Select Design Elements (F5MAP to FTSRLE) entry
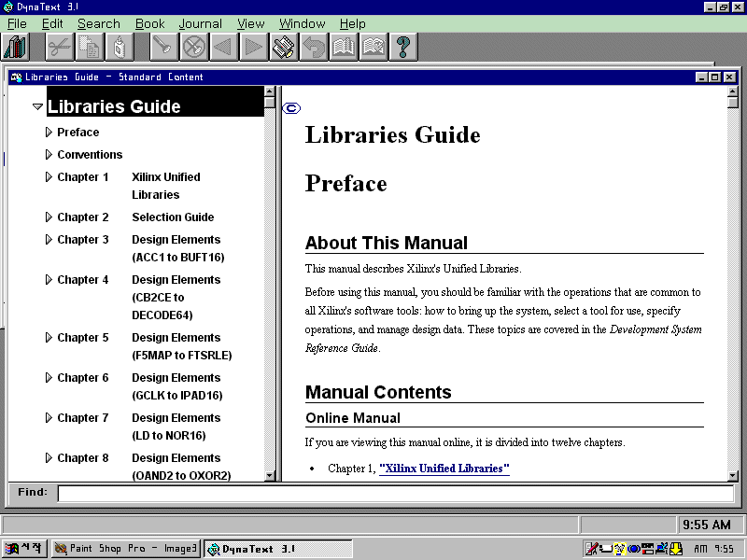Viewport: 747px width, 560px height. click(x=182, y=346)
